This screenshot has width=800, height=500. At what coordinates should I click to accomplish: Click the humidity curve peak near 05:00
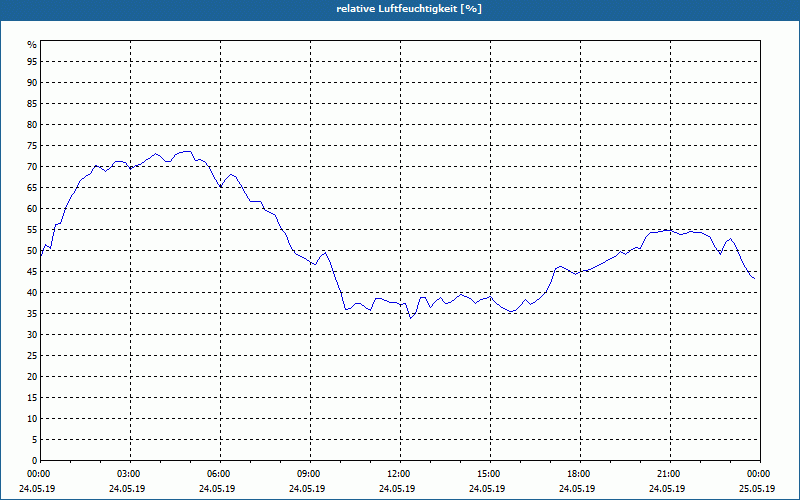pyautogui.click(x=187, y=152)
